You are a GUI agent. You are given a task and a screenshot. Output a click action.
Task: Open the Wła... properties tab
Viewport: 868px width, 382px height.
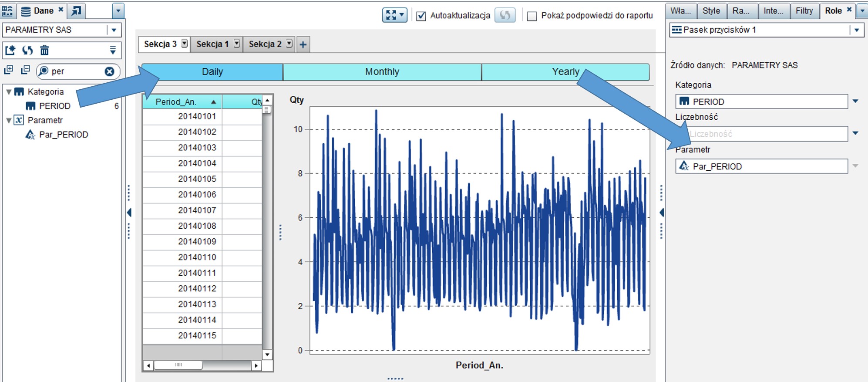(681, 11)
